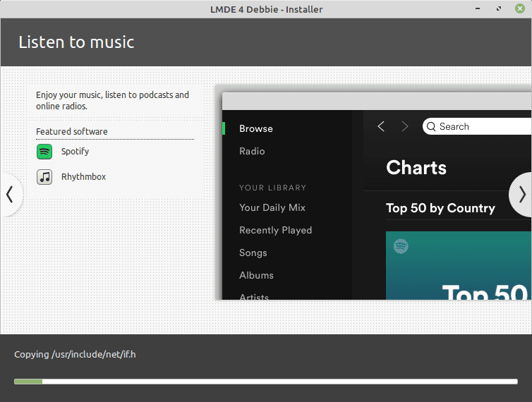Click the Top 50 playlist cover thumbnail
Image resolution: width=532 pixels, height=402 pixels.
[x=459, y=265]
